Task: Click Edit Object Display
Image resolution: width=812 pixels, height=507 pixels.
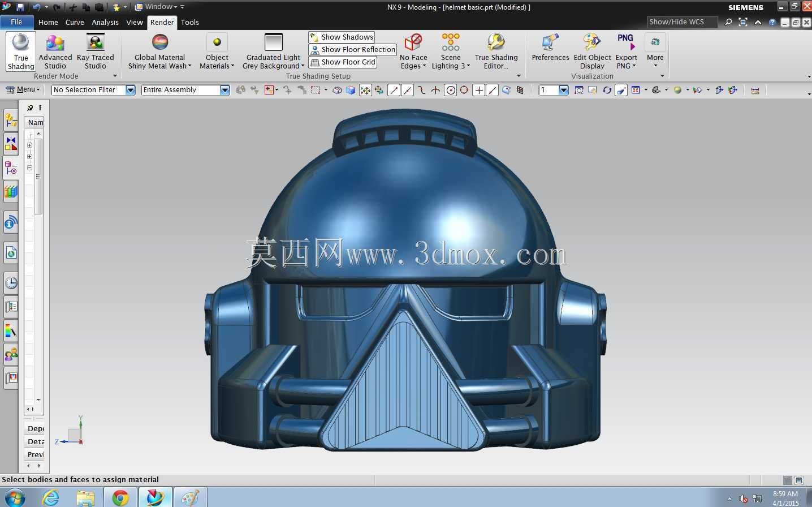Action: point(592,51)
